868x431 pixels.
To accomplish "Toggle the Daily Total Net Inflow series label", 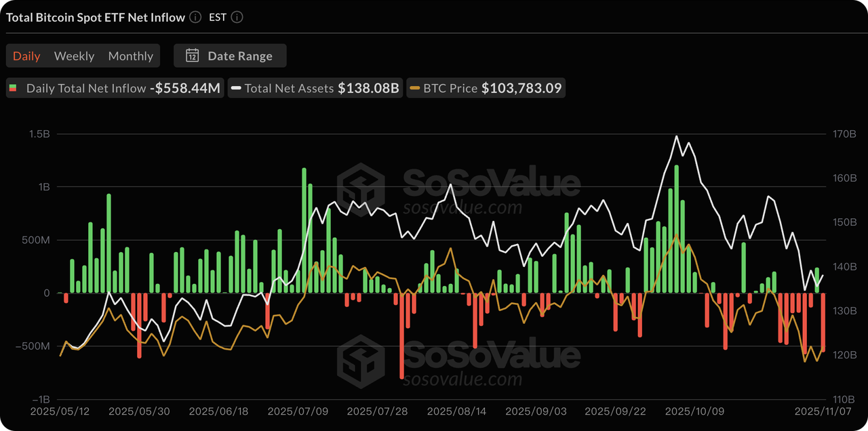I will point(85,88).
